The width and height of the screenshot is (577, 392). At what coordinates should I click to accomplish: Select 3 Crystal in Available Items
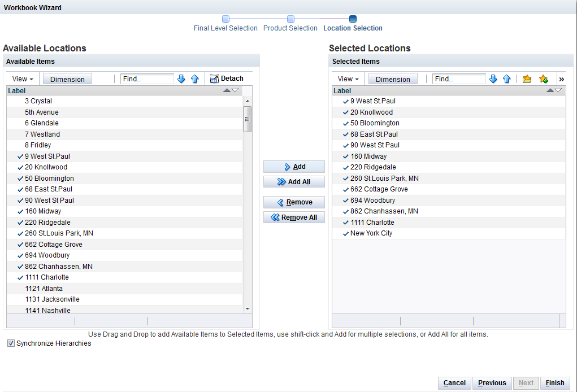tap(124, 101)
